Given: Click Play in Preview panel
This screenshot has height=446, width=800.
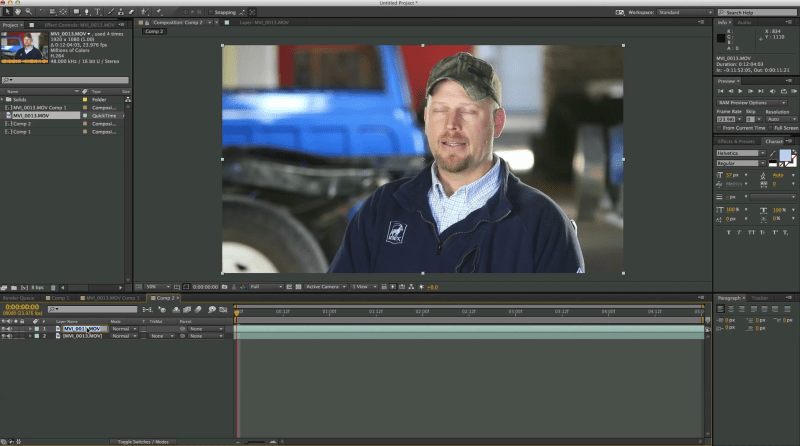Looking at the screenshot, I should click(740, 91).
